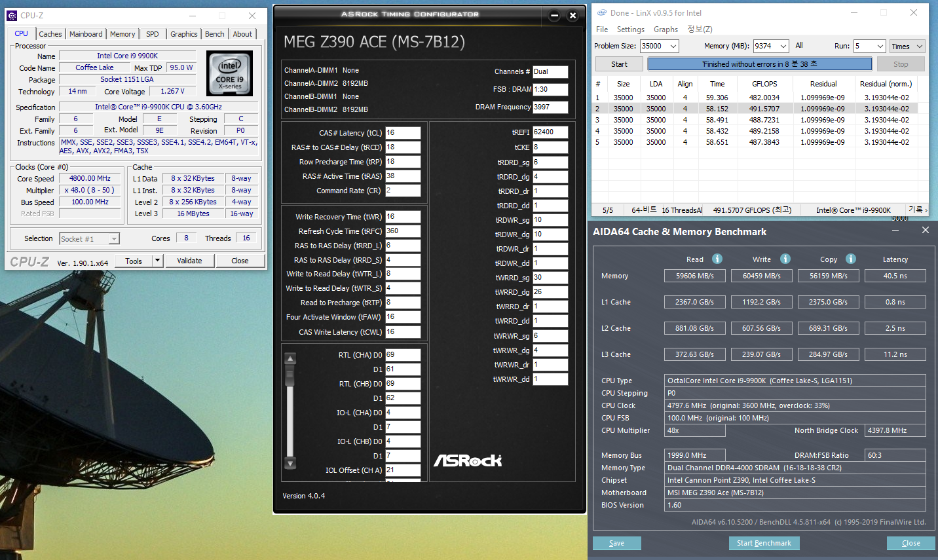Open the Graphs menu in LinX

(x=666, y=29)
